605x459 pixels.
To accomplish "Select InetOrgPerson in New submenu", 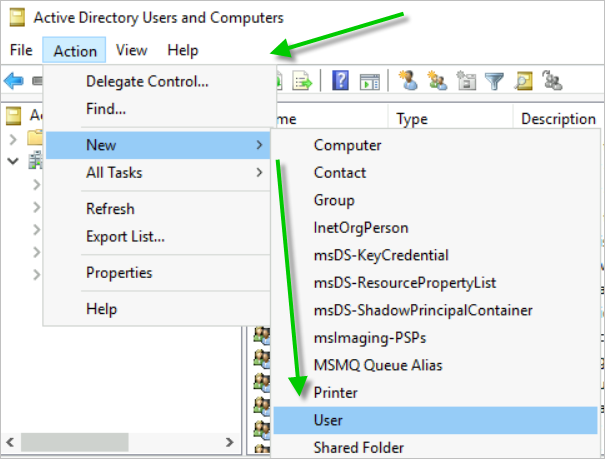I will (435, 228).
